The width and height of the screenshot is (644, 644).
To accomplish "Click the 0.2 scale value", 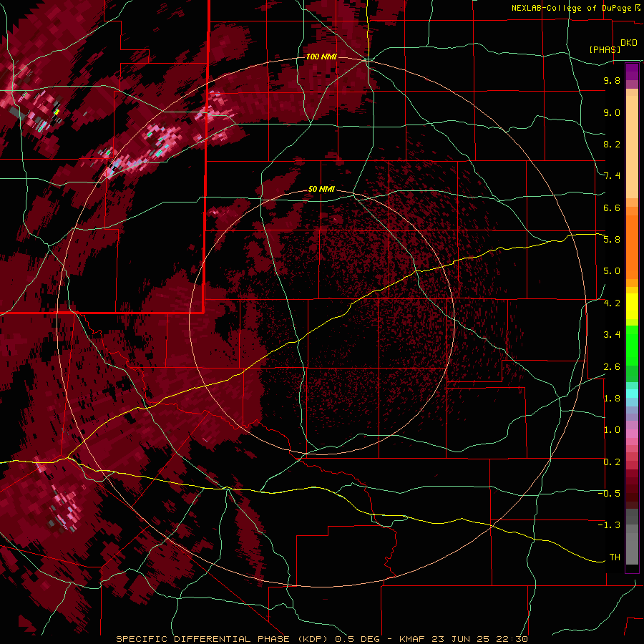I will 612,462.
